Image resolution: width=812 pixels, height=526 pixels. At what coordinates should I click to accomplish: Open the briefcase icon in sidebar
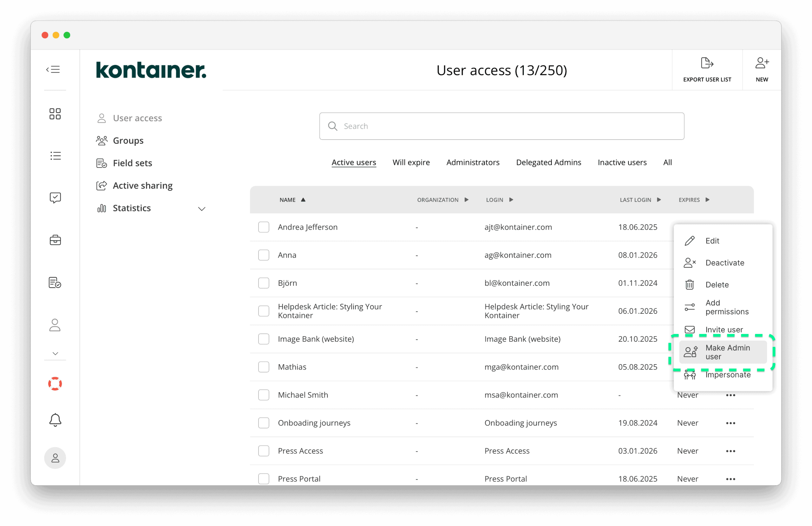pyautogui.click(x=55, y=240)
